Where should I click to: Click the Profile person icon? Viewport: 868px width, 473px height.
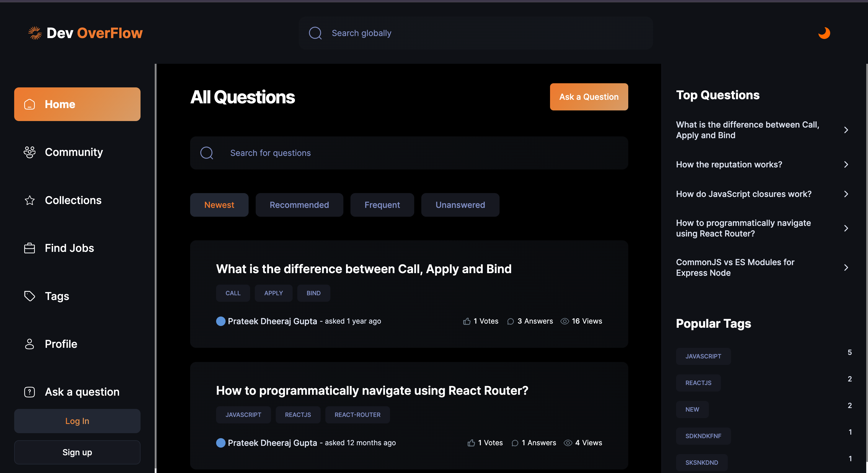point(30,344)
